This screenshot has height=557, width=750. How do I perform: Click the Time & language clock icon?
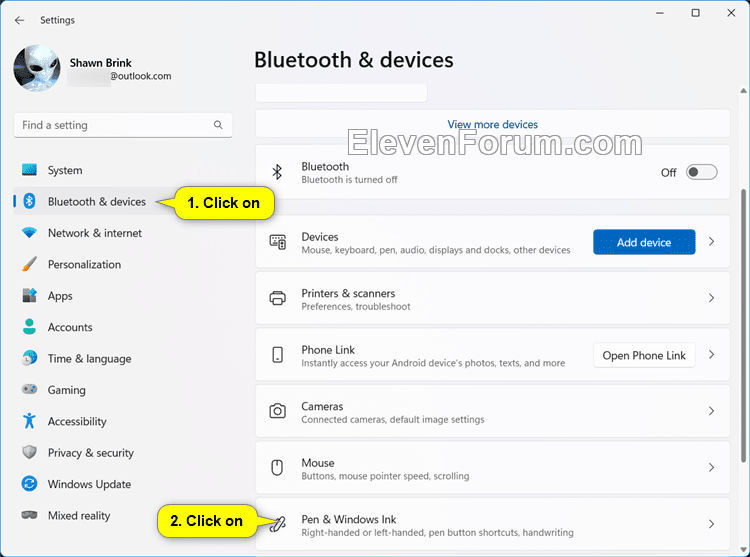[x=29, y=358]
